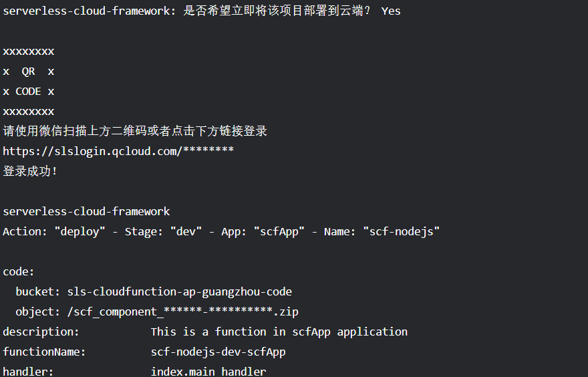The width and height of the screenshot is (588, 377).
Task: Click the "Yes" answer after the deploy prompt
Action: pyautogui.click(x=391, y=11)
